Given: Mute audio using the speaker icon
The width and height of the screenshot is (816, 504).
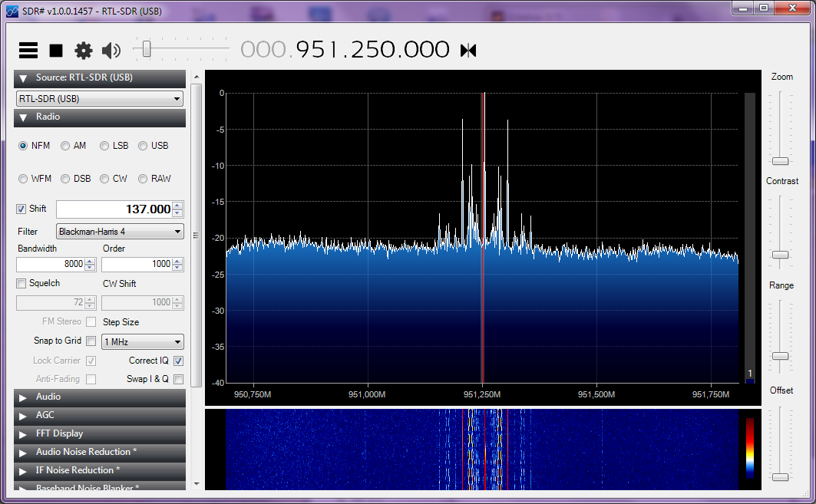Looking at the screenshot, I should [111, 51].
